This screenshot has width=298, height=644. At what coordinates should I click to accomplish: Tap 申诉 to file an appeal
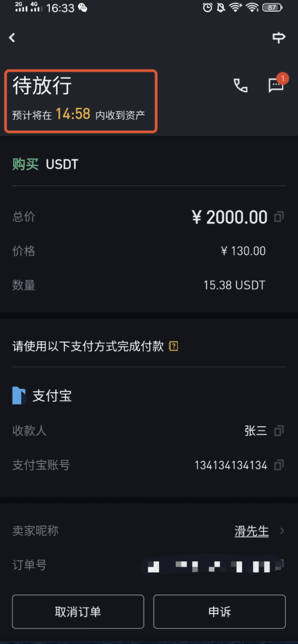pyautogui.click(x=219, y=611)
